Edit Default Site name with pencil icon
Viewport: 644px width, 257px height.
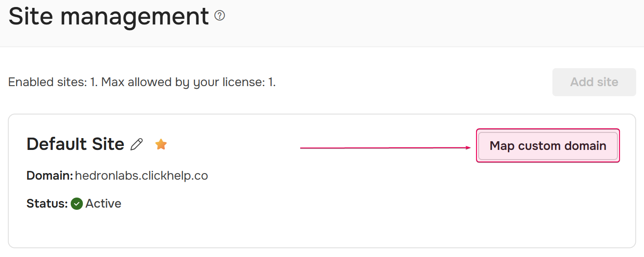coord(137,144)
